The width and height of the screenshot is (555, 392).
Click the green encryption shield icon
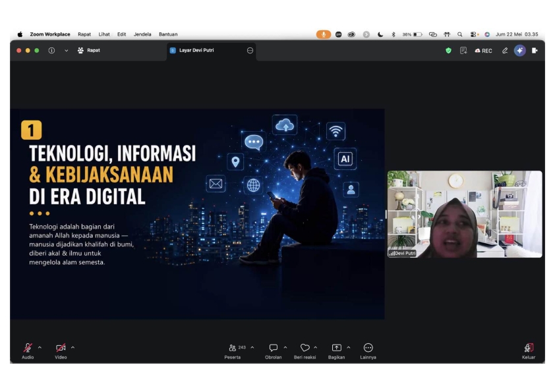click(448, 51)
